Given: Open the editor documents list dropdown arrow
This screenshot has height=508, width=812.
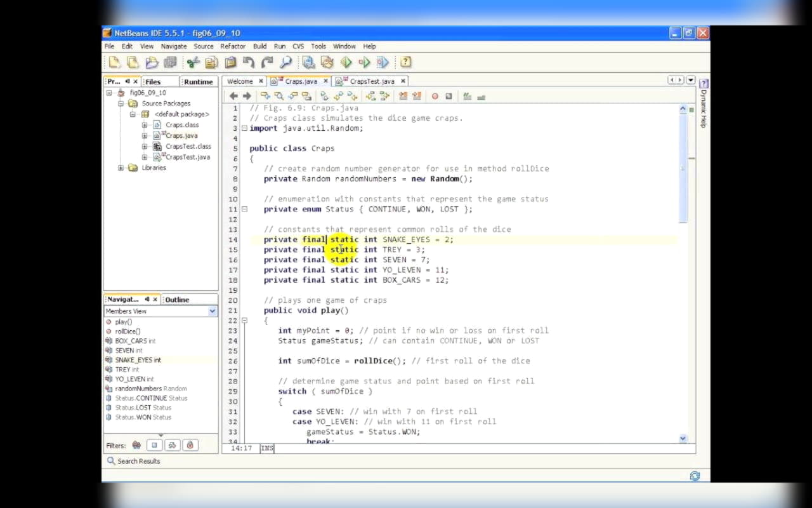Looking at the screenshot, I should click(x=691, y=81).
